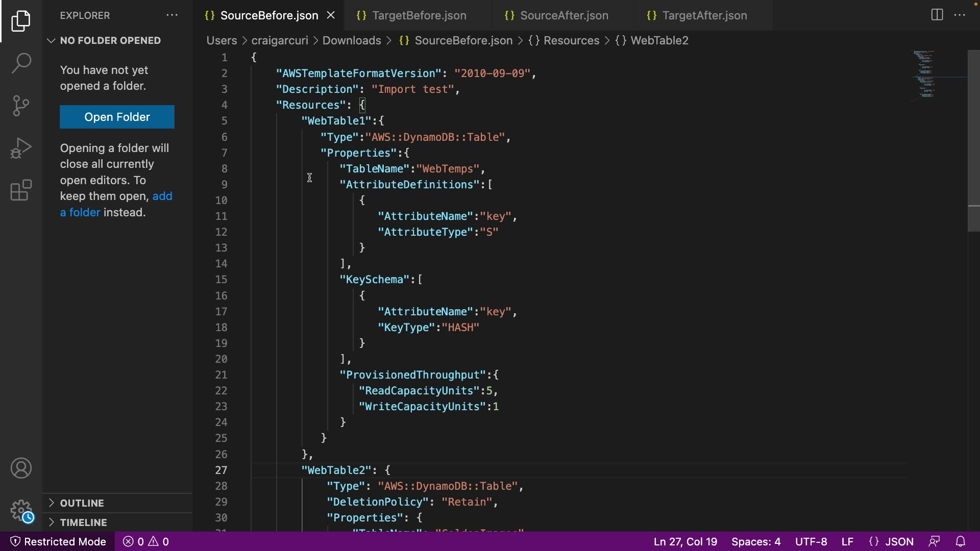Open the Run and Debug view

(21, 148)
